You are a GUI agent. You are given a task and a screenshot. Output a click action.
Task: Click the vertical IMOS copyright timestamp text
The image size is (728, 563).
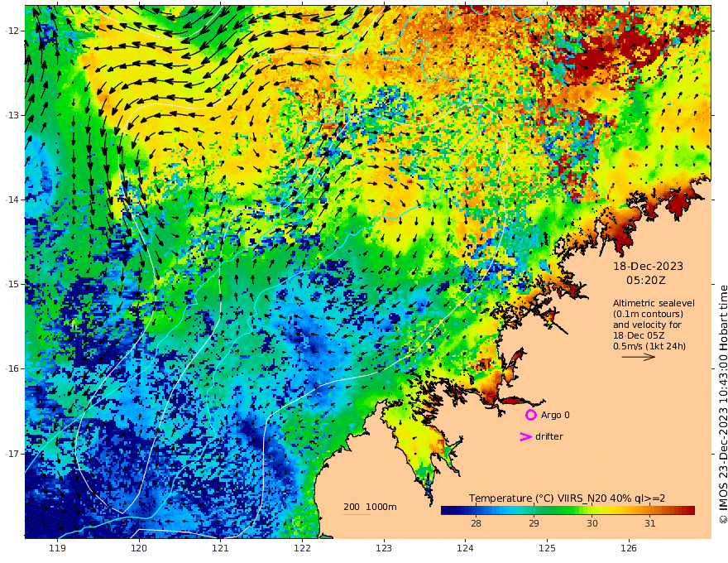point(722,404)
